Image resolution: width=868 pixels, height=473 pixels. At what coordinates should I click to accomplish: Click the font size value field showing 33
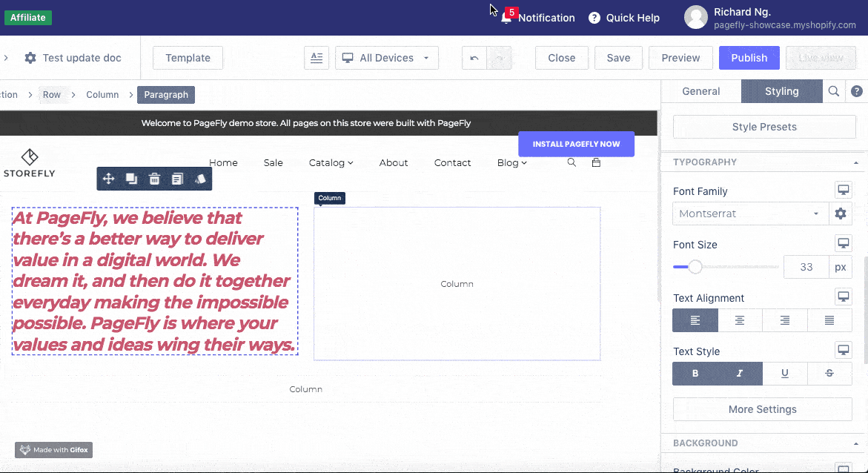[806, 267]
